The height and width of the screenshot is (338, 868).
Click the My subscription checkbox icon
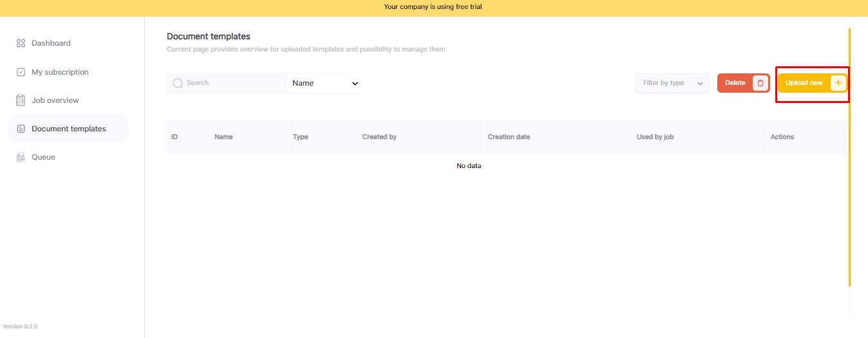(21, 72)
